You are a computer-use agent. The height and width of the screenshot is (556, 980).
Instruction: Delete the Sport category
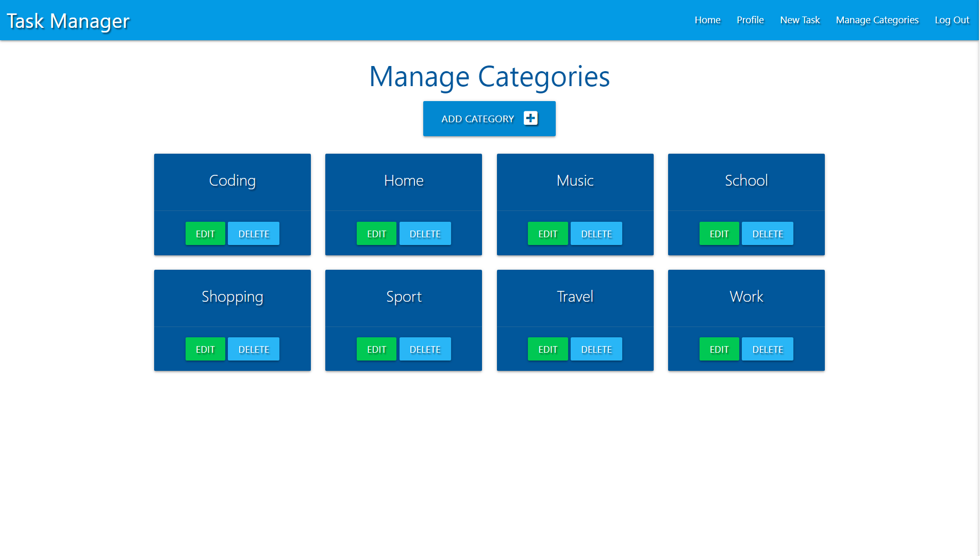[425, 349]
